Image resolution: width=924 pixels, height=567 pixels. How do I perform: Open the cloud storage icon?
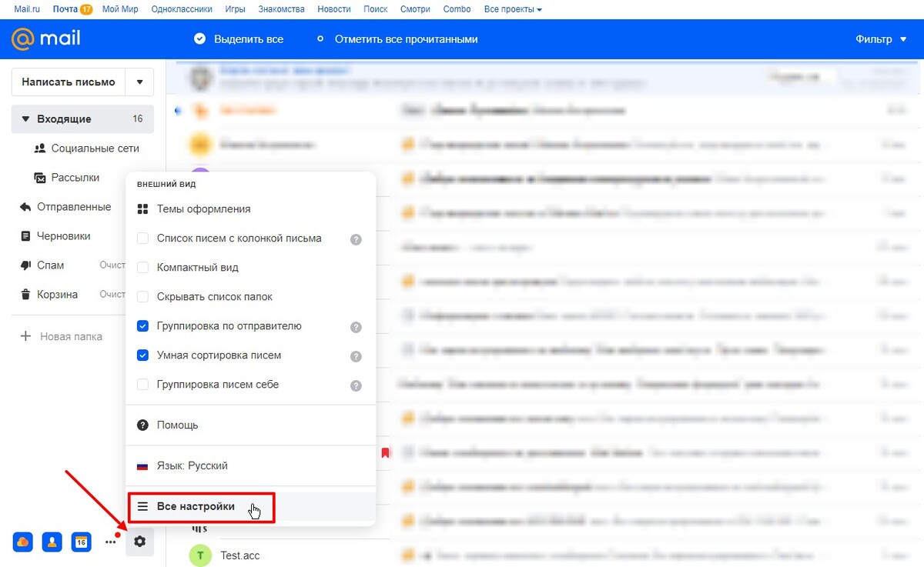point(23,542)
